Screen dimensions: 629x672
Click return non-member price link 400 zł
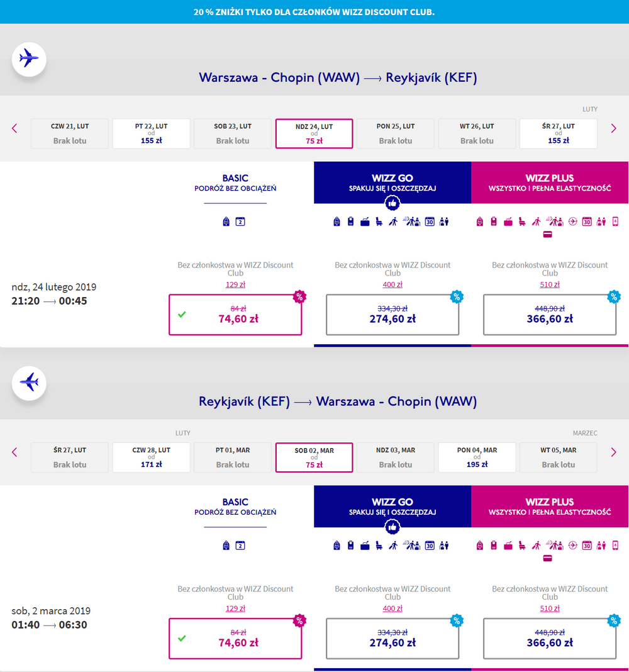click(x=392, y=608)
